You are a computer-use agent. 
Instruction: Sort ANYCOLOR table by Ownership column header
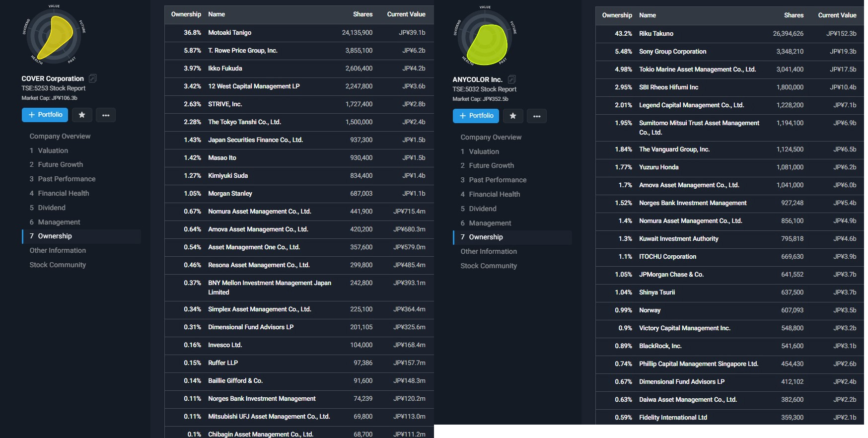pyautogui.click(x=617, y=15)
